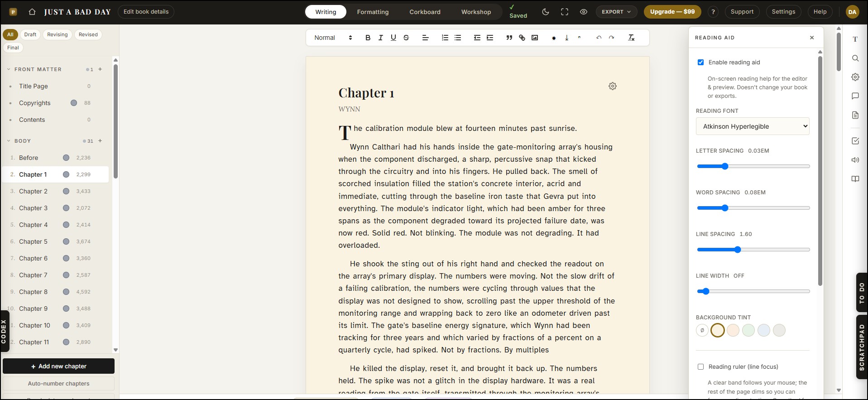This screenshot has width=868, height=400.
Task: Go to home dashboard icon
Action: click(x=32, y=12)
